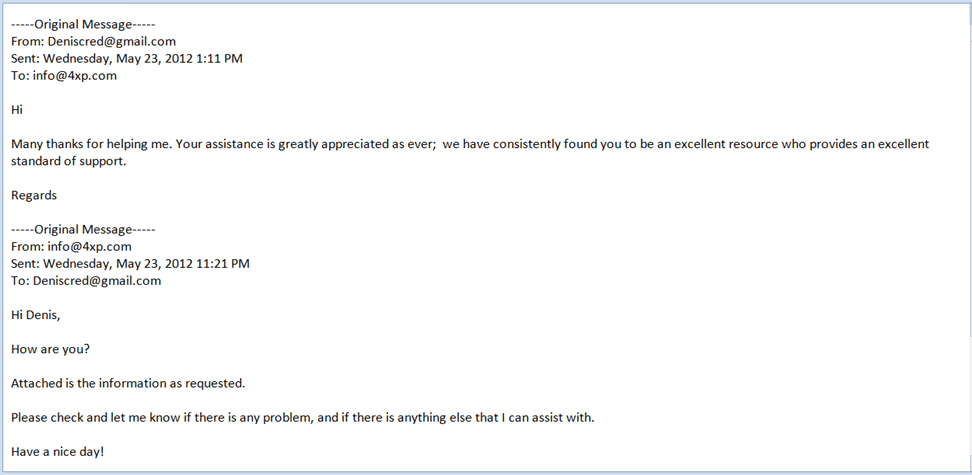Click the "Regards" sign-off line
This screenshot has height=475, width=972.
click(34, 195)
